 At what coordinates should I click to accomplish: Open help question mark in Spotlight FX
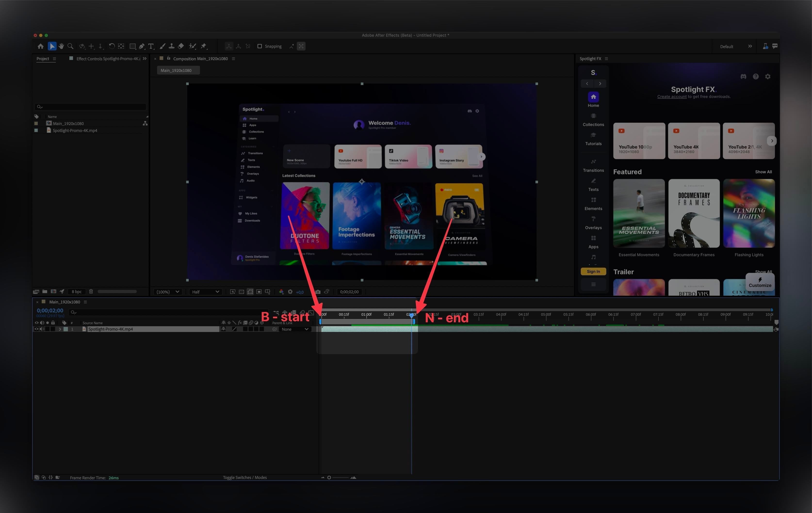756,77
